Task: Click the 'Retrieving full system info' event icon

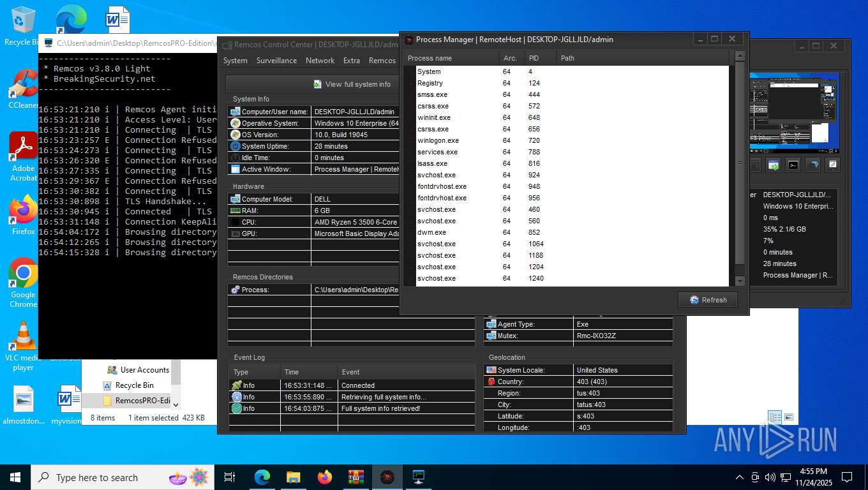Action: point(237,397)
